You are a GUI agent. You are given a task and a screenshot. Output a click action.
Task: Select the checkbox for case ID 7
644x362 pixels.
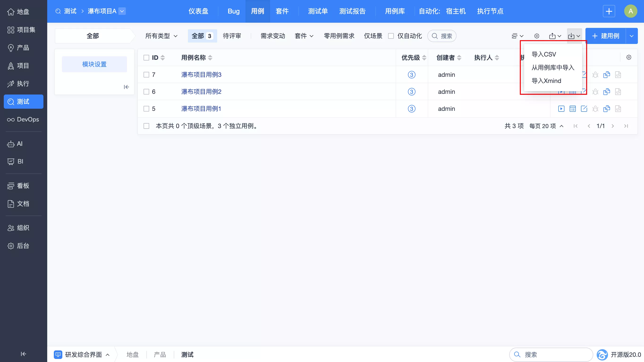point(147,75)
